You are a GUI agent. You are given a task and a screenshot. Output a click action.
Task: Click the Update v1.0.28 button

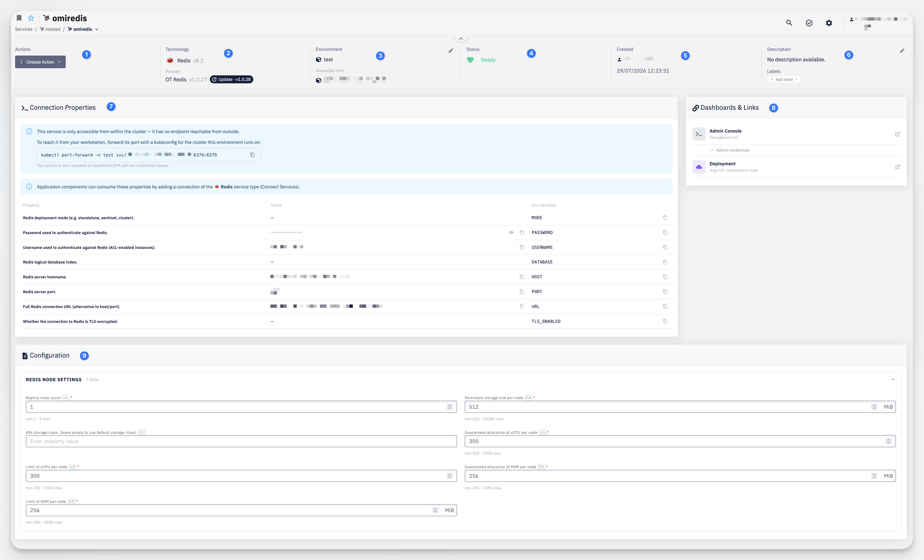click(231, 79)
